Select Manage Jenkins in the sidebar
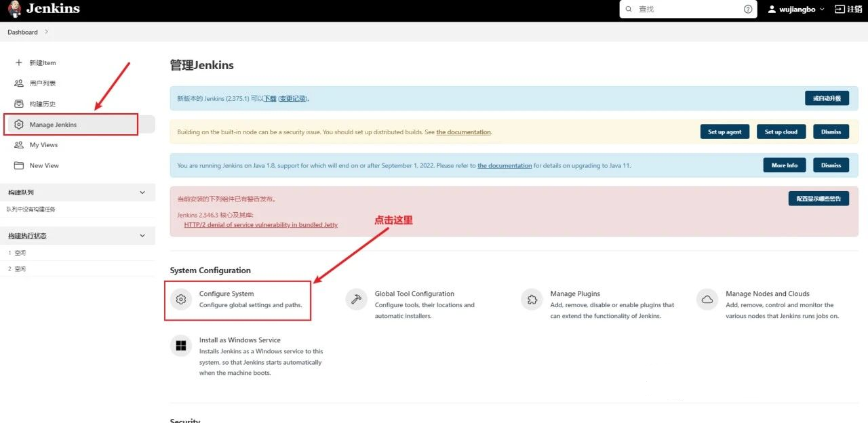The height and width of the screenshot is (423, 868). [53, 125]
